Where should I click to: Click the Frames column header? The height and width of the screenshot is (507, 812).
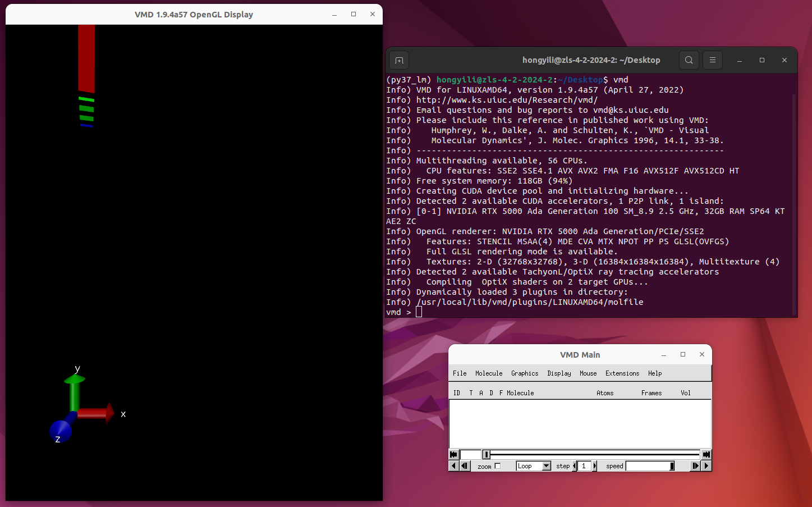[652, 393]
